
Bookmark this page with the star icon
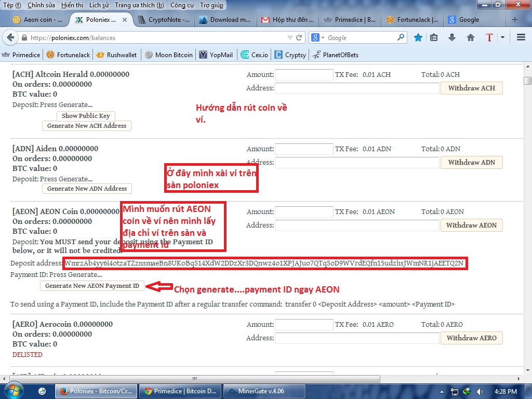(x=418, y=37)
